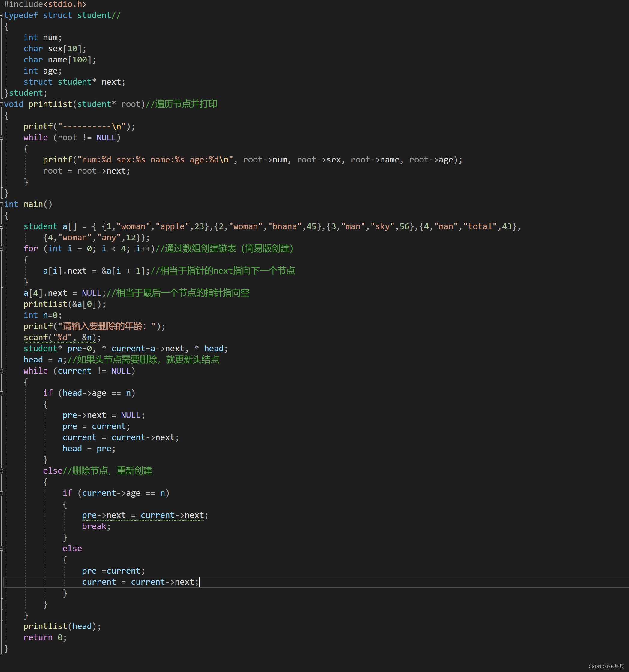This screenshot has width=629, height=672.
Task: Fold the while (current != NULL) loop
Action: coord(2,371)
